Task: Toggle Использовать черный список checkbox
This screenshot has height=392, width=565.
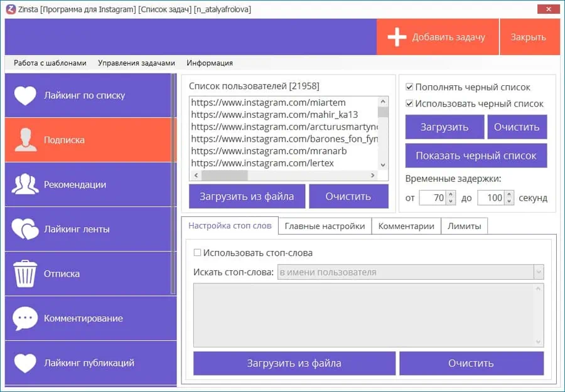Action: click(x=409, y=103)
